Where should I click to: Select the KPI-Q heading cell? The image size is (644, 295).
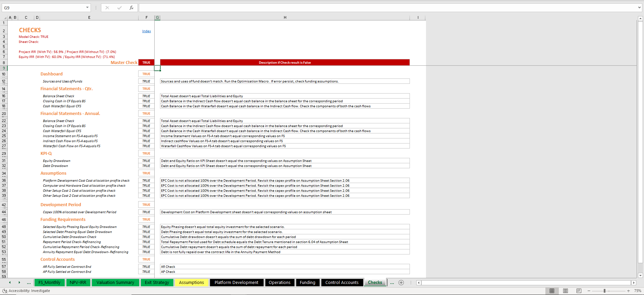click(x=46, y=154)
